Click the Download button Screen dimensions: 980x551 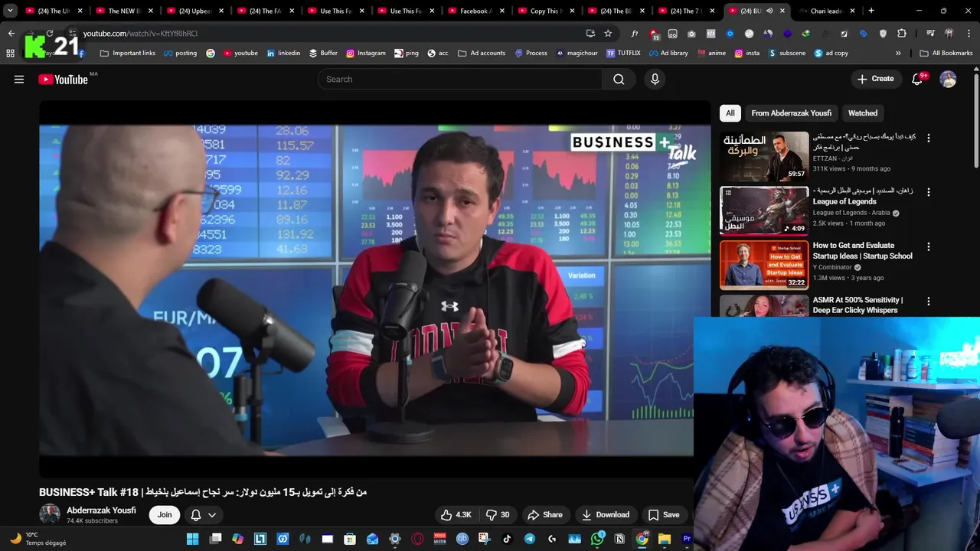[605, 515]
